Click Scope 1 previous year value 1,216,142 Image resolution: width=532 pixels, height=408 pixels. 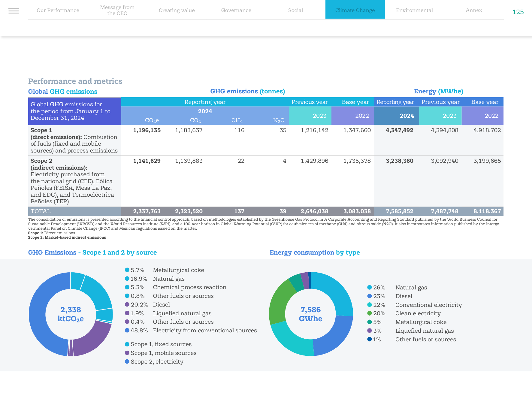(x=315, y=130)
